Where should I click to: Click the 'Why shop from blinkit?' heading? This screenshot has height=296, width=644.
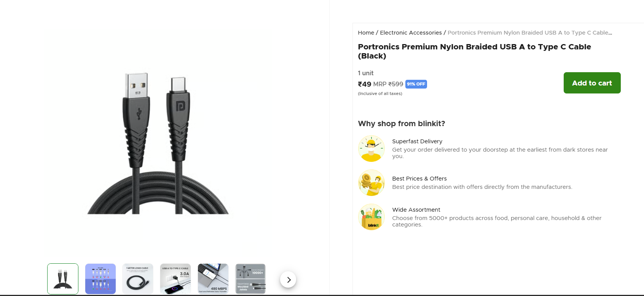coord(401,123)
